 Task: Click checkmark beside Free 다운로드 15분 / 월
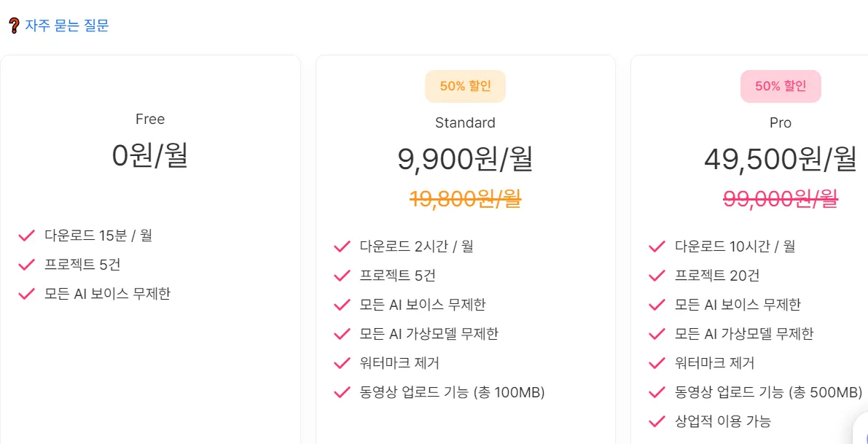(x=27, y=235)
